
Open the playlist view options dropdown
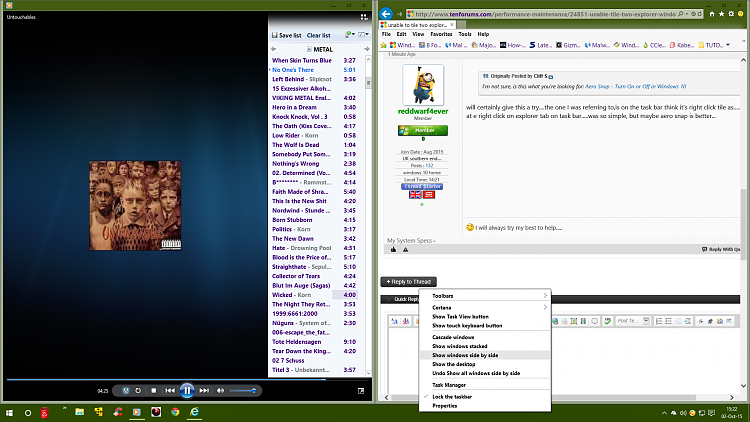point(364,34)
